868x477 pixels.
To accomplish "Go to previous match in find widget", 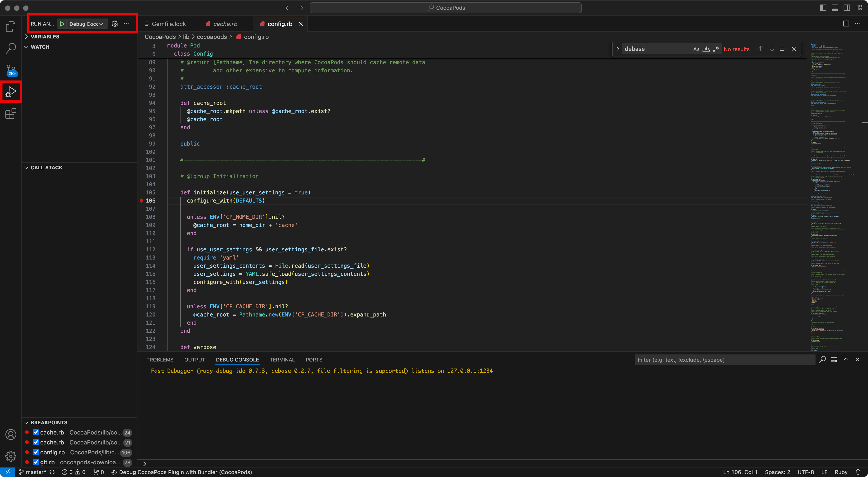I will 760,49.
